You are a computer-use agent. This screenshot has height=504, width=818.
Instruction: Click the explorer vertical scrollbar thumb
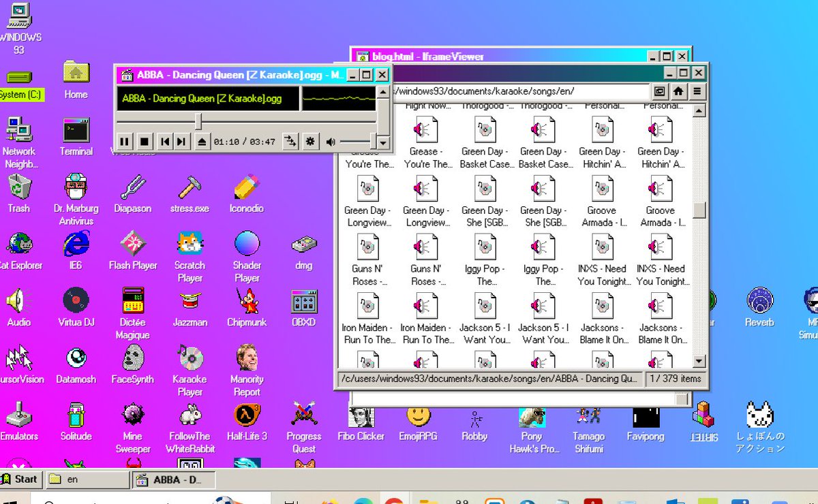point(699,210)
